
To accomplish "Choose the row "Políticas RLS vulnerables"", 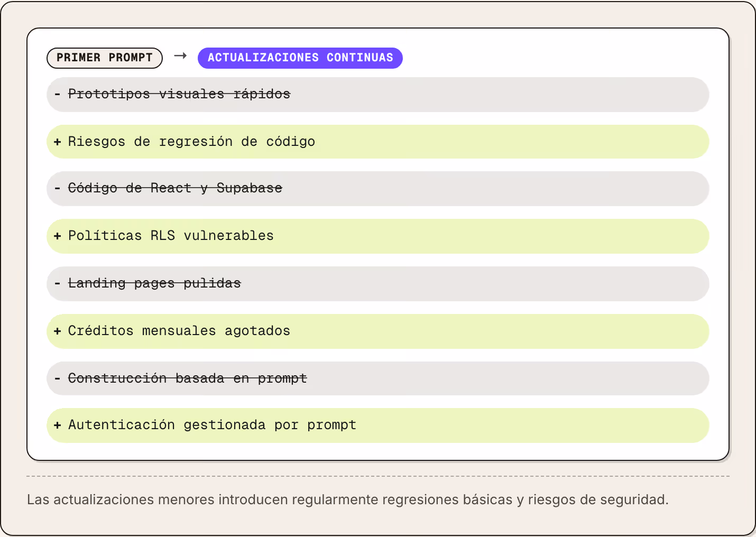I will (378, 236).
